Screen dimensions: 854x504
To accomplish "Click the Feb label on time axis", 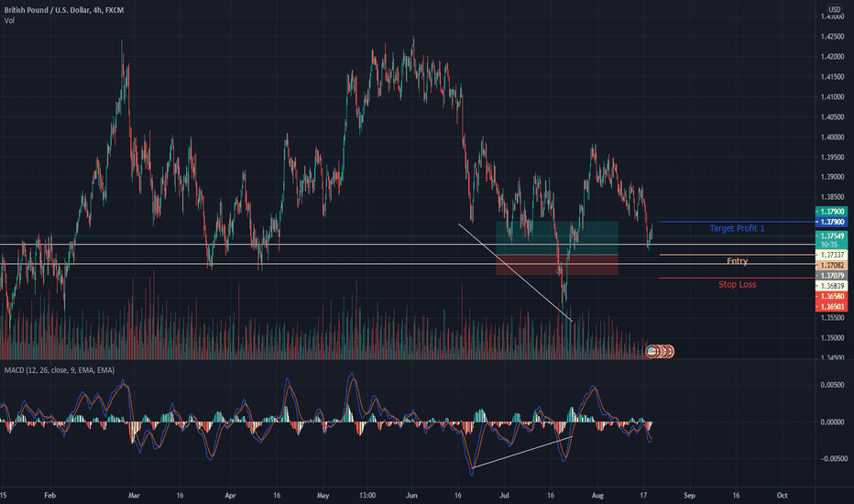I will click(x=50, y=495).
